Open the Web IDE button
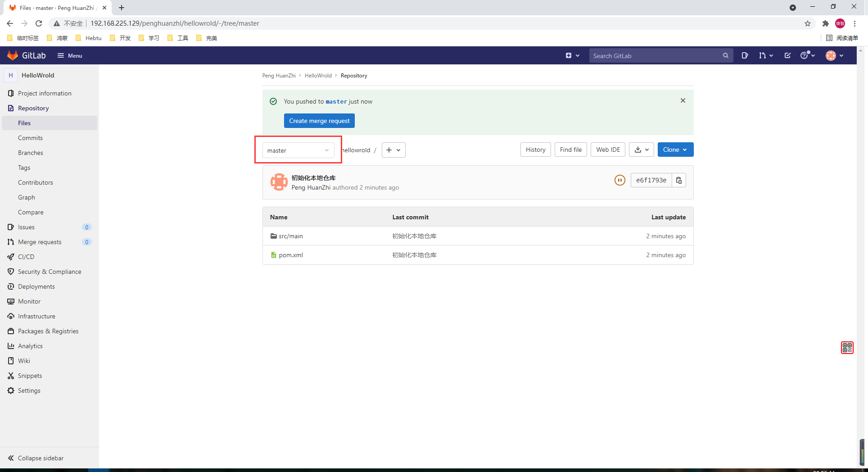Viewport: 868px width, 472px height. point(608,150)
